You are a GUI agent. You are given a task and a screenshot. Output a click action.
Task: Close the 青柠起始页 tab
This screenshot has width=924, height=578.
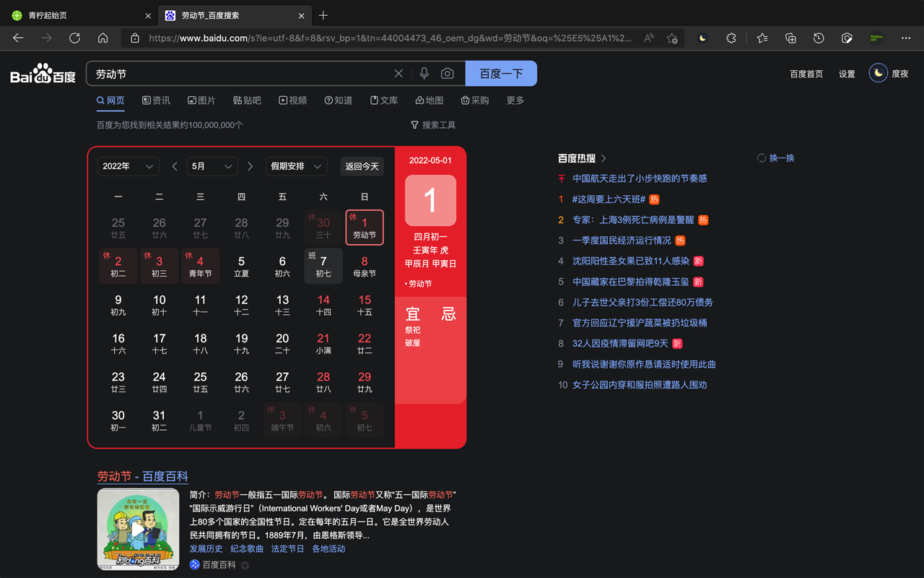click(x=149, y=15)
